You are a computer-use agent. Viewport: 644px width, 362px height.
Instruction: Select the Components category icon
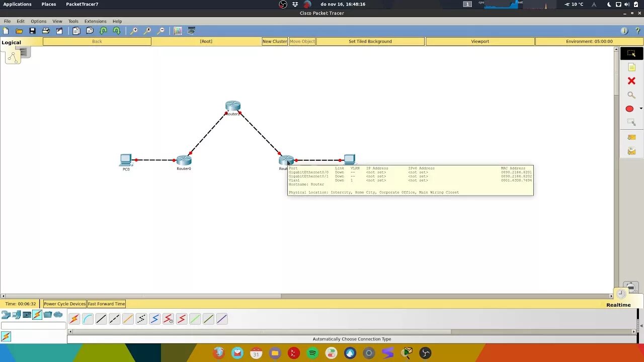(x=27, y=315)
